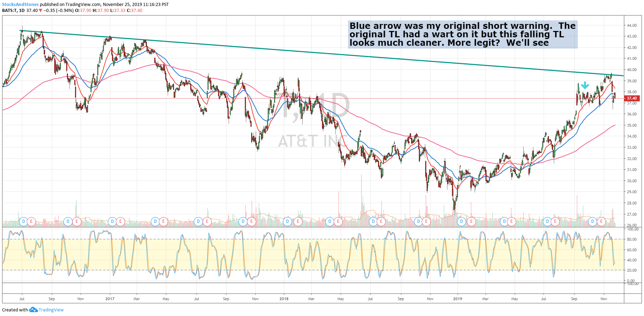The width and height of the screenshot is (644, 316).
Task: Click the '30.00' price axis label
Action: (x=632, y=181)
